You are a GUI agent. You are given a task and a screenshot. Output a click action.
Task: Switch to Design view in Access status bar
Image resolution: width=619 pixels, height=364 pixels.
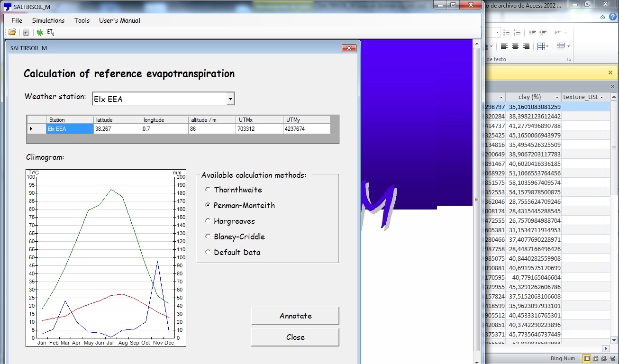point(612,358)
